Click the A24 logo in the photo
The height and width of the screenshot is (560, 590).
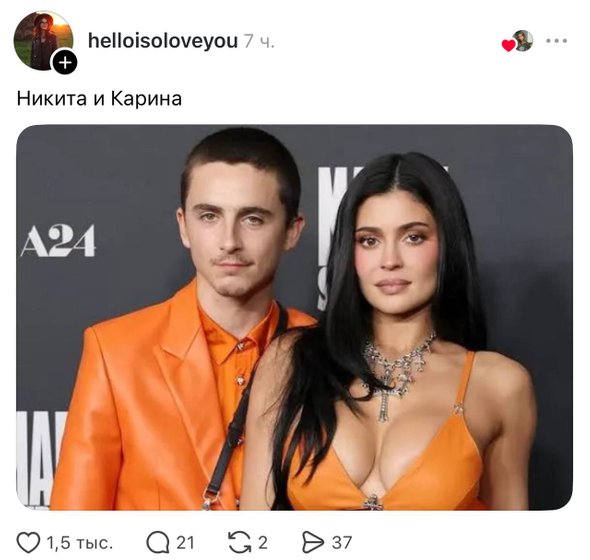[x=58, y=241]
